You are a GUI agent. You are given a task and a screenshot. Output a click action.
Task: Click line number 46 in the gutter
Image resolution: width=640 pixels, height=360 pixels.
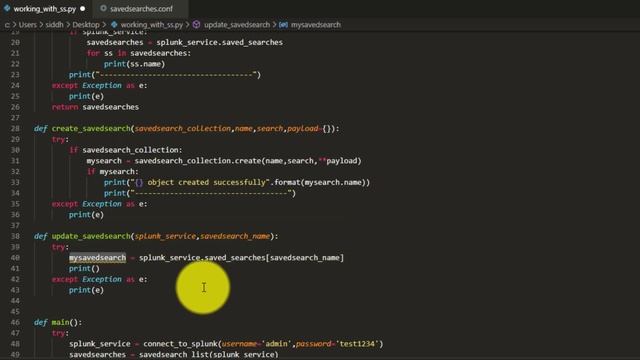[x=15, y=322]
